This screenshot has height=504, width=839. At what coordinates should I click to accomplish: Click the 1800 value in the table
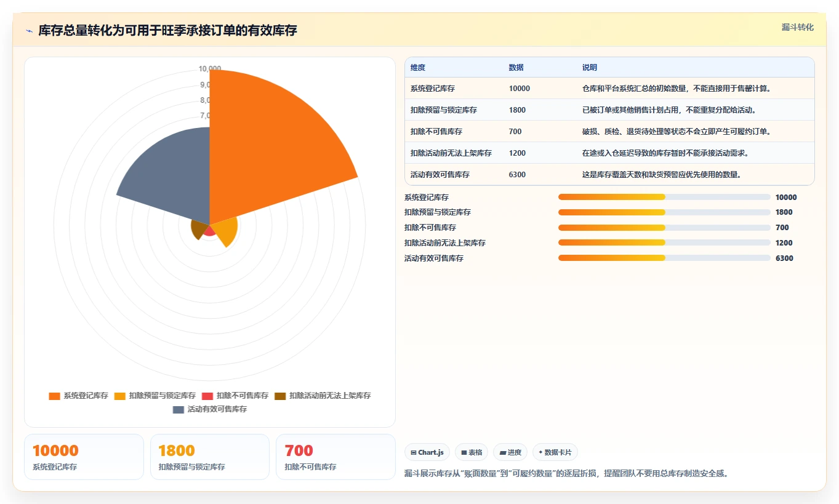(x=518, y=110)
